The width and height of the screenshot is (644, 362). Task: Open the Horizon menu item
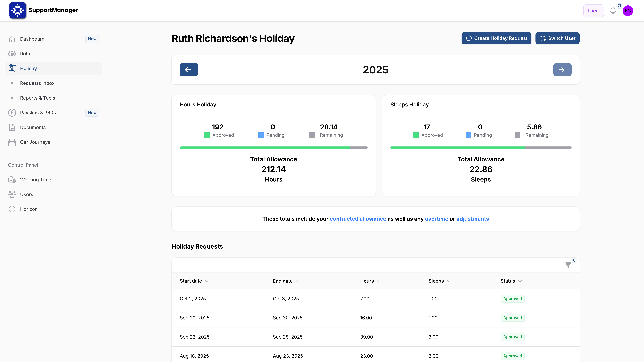click(53, 209)
